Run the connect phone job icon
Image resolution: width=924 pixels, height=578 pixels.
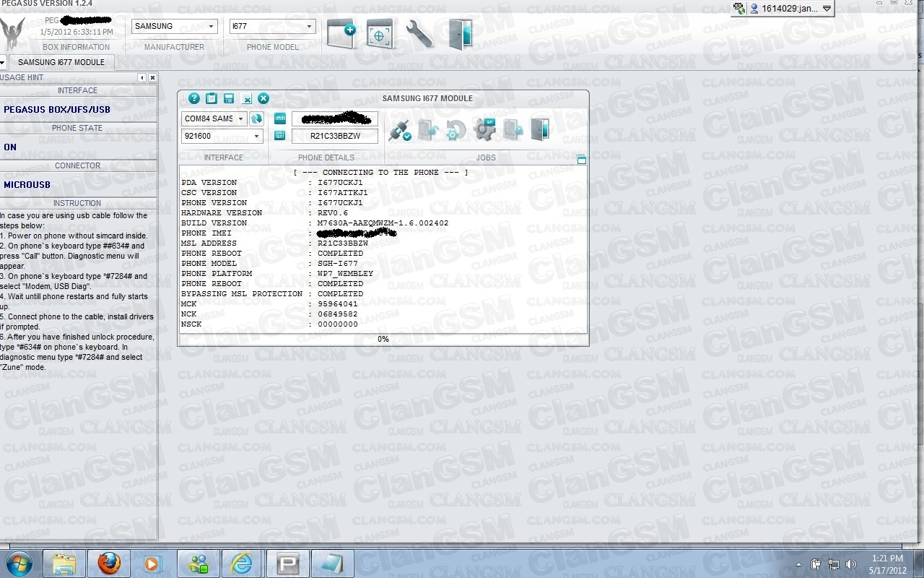(x=400, y=130)
